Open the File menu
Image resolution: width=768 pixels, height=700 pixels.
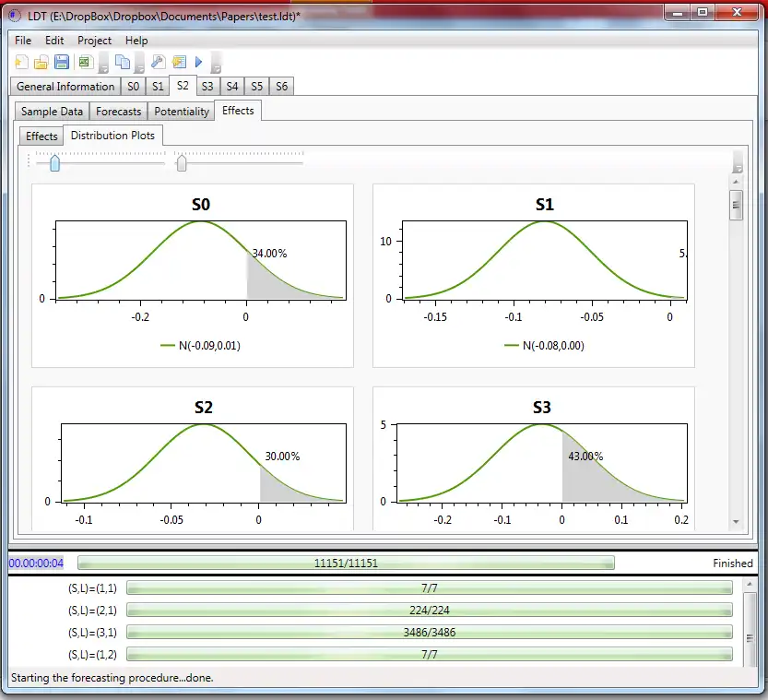point(23,41)
